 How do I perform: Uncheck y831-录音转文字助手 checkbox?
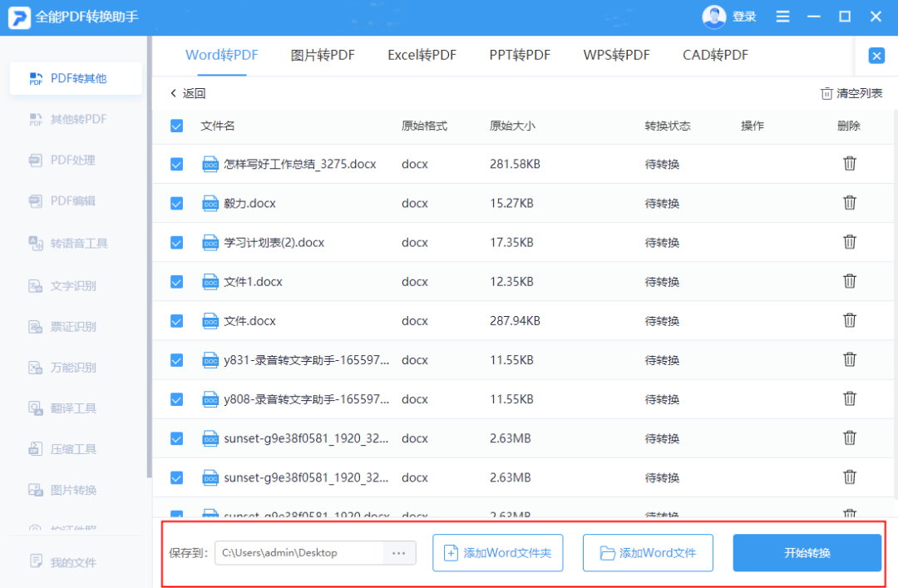[x=177, y=360]
